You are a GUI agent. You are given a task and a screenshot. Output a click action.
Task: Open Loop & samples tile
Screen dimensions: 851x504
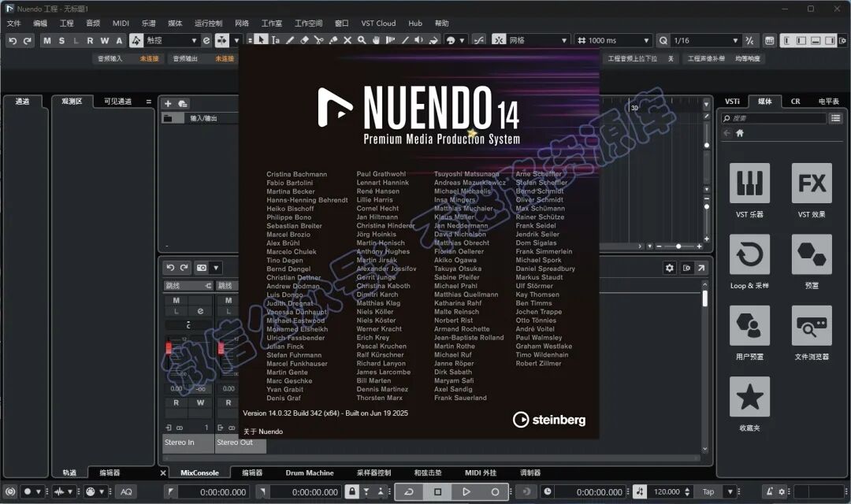[x=749, y=254]
